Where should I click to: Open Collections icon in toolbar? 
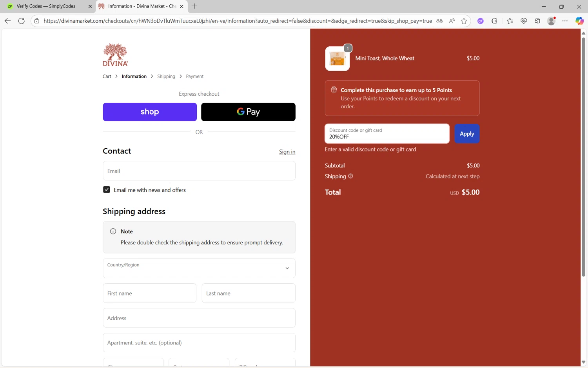[537, 21]
